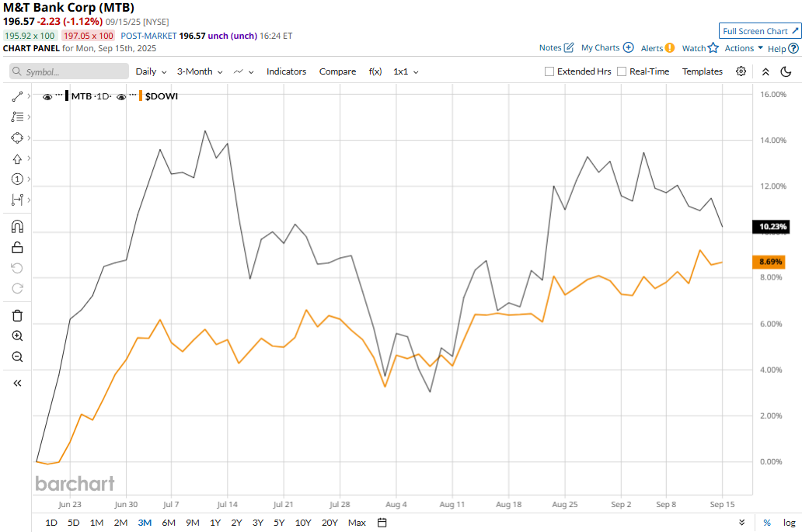This screenshot has width=802, height=532.
Task: Click the My Charts link
Action: [600, 47]
